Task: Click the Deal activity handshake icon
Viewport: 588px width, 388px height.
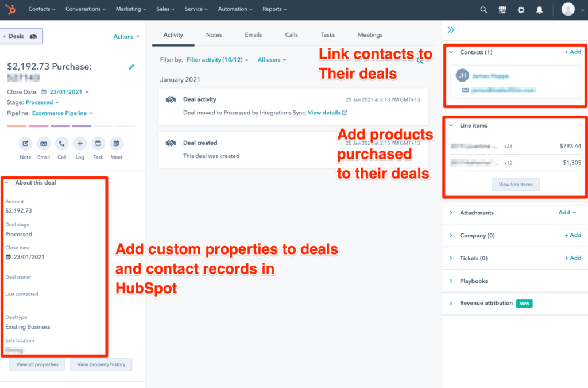Action: pos(171,100)
